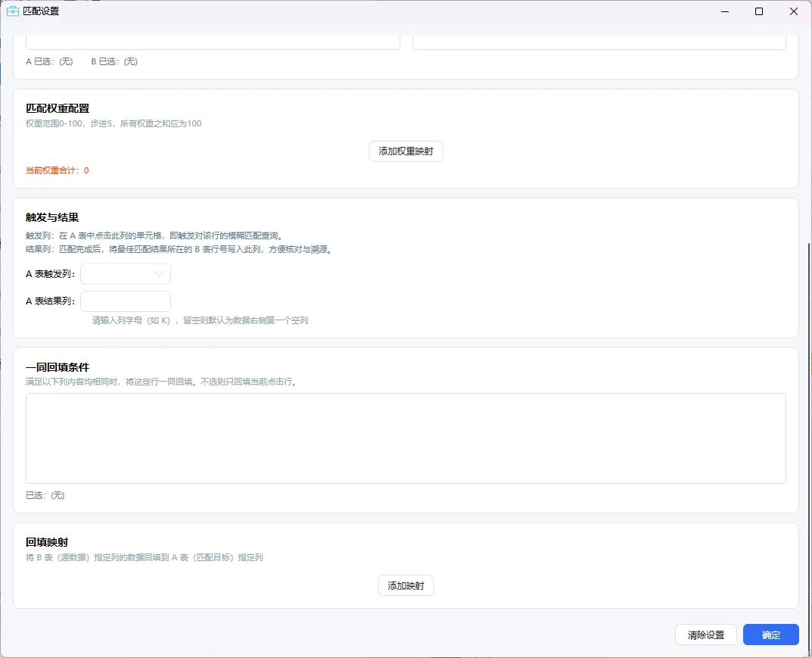812x658 pixels.
Task: Click inside the 一同回填条件 list box
Action: [406, 438]
